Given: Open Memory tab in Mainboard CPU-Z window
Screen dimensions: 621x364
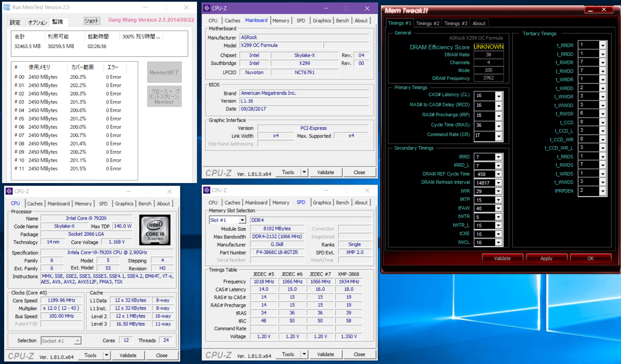Looking at the screenshot, I should tap(281, 21).
